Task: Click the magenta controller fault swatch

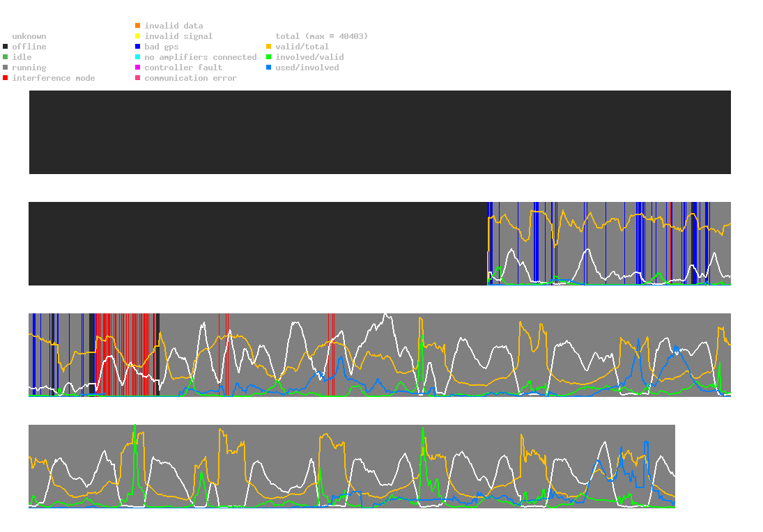Action: pos(138,68)
